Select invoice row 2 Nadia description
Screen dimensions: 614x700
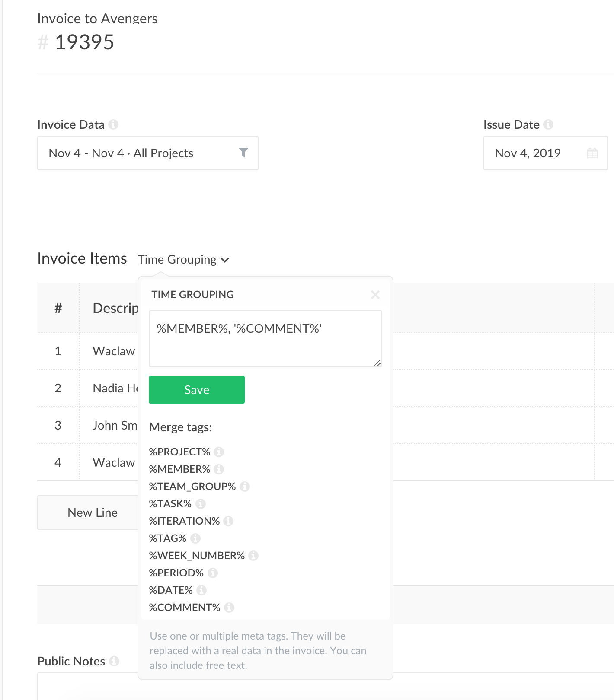pos(115,388)
